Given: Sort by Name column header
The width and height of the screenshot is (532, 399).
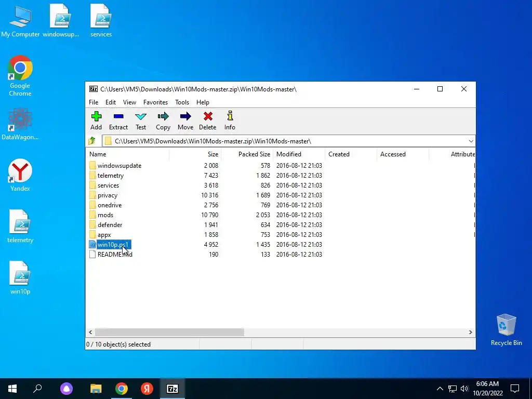Looking at the screenshot, I should (128, 154).
